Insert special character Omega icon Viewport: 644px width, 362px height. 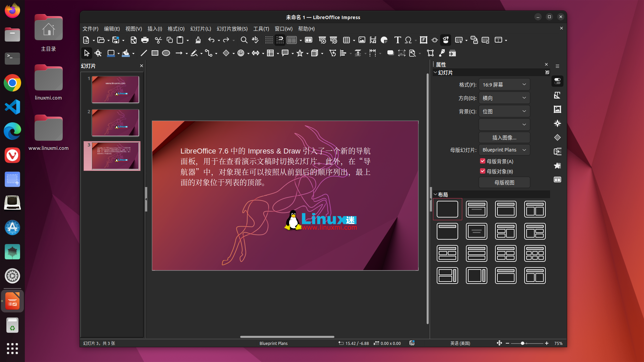point(408,40)
